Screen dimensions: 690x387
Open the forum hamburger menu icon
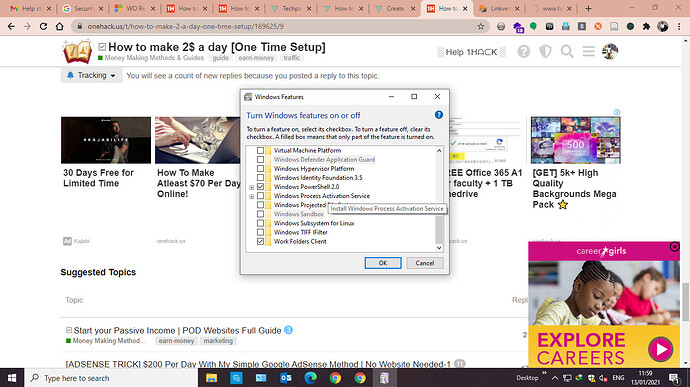coord(588,52)
